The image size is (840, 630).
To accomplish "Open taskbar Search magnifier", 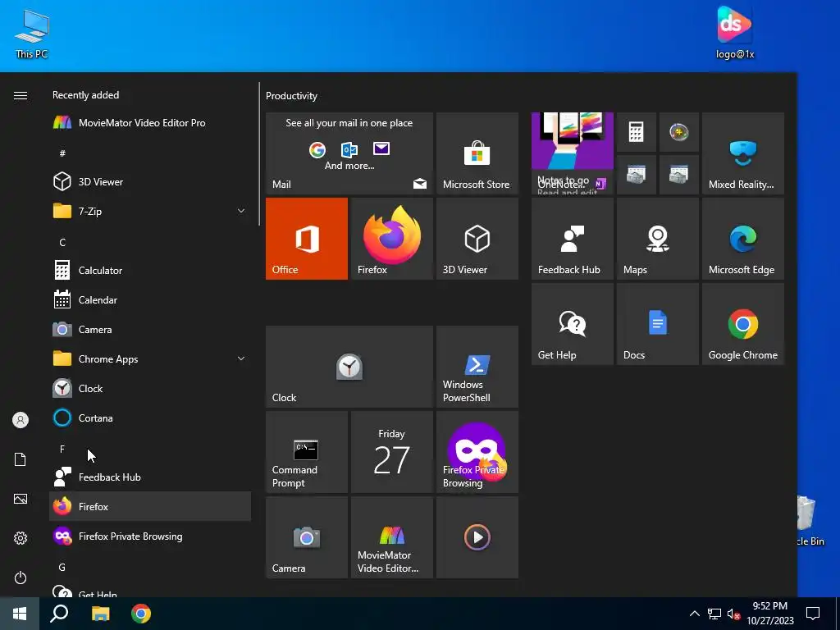I will click(x=59, y=614).
